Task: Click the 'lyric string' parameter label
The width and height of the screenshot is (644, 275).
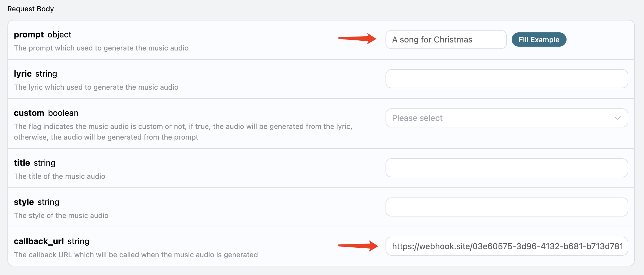Action: (x=35, y=74)
